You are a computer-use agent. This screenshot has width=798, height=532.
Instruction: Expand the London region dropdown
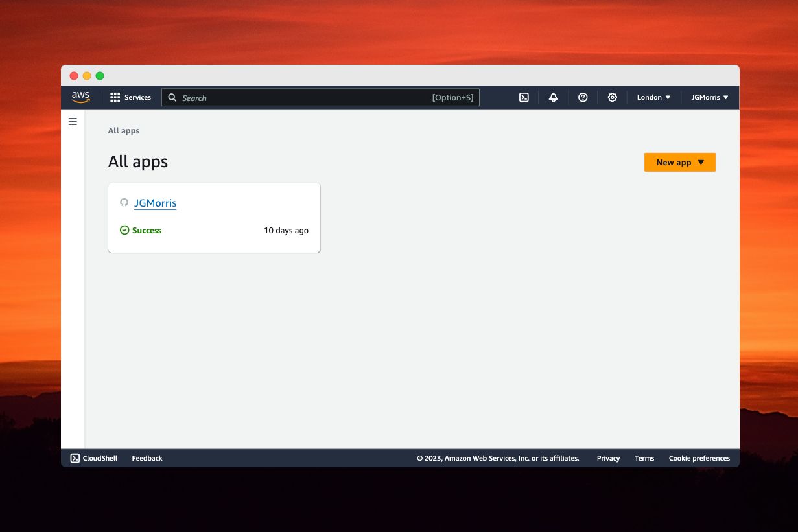tap(653, 97)
